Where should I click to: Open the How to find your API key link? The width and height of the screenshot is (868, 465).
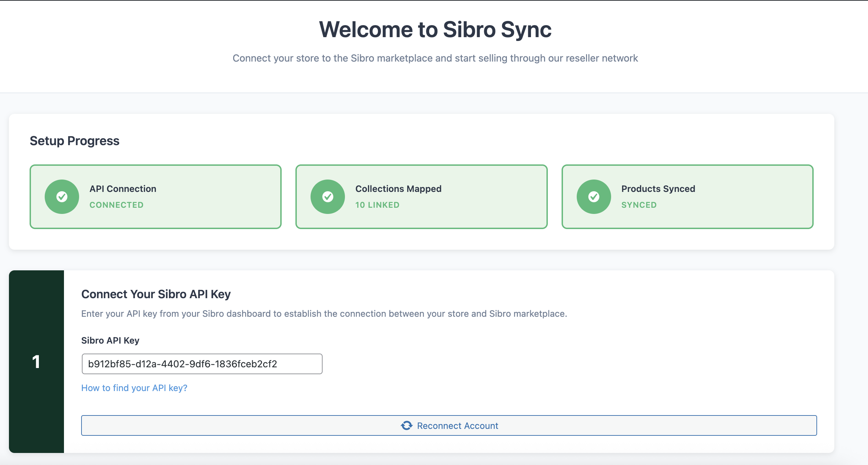[x=134, y=388]
